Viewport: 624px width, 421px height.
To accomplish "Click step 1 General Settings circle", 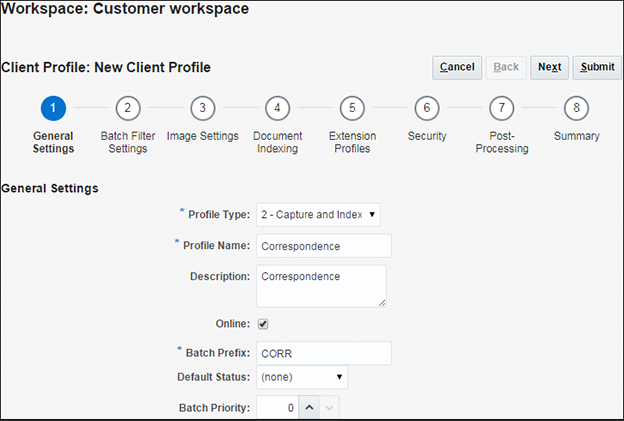I will pyautogui.click(x=53, y=108).
